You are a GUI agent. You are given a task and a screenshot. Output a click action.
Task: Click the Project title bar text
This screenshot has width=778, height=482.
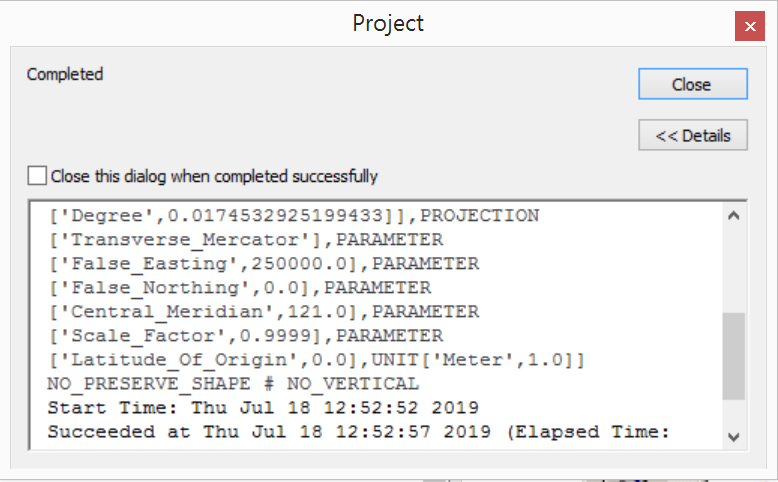388,23
